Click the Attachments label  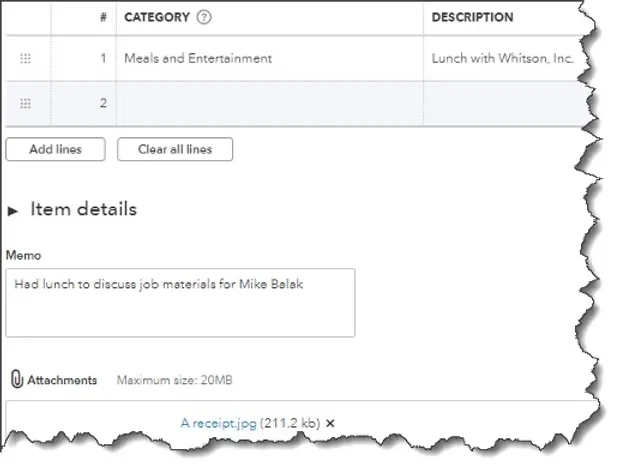(62, 380)
